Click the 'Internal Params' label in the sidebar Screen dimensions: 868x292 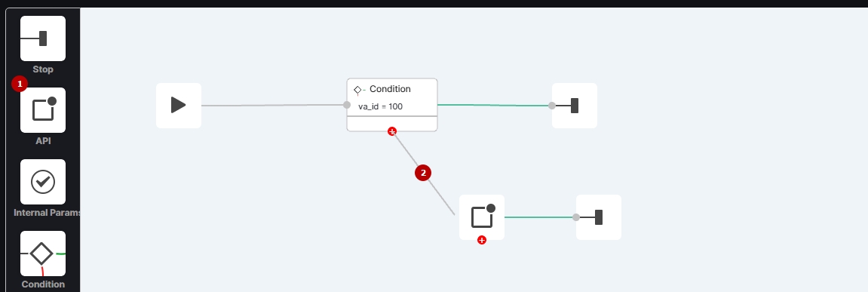click(x=47, y=213)
